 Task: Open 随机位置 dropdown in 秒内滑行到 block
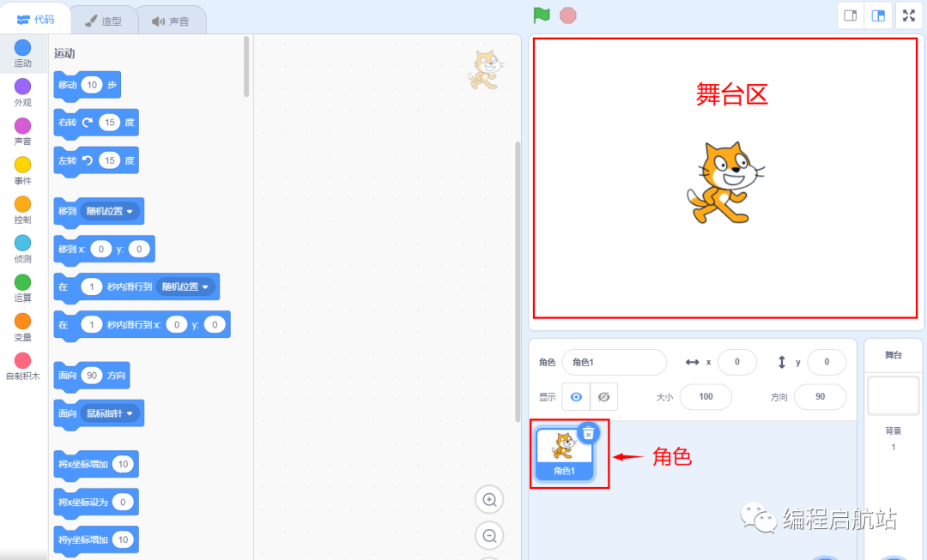click(185, 286)
